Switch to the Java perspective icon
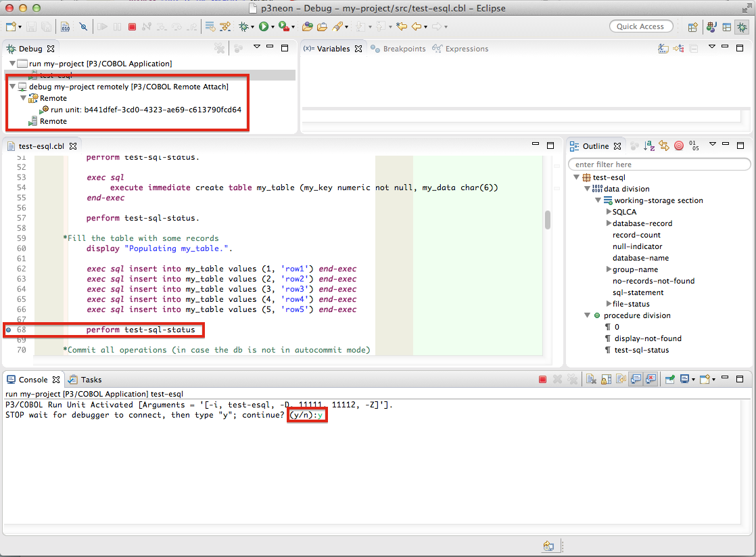Viewport: 756px width, 557px height. coord(711,27)
